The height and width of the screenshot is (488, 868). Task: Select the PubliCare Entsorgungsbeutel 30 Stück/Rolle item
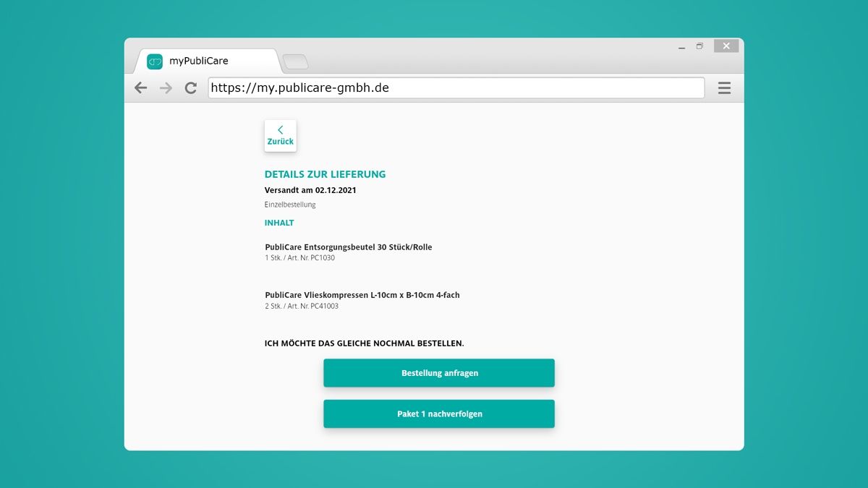click(x=349, y=247)
